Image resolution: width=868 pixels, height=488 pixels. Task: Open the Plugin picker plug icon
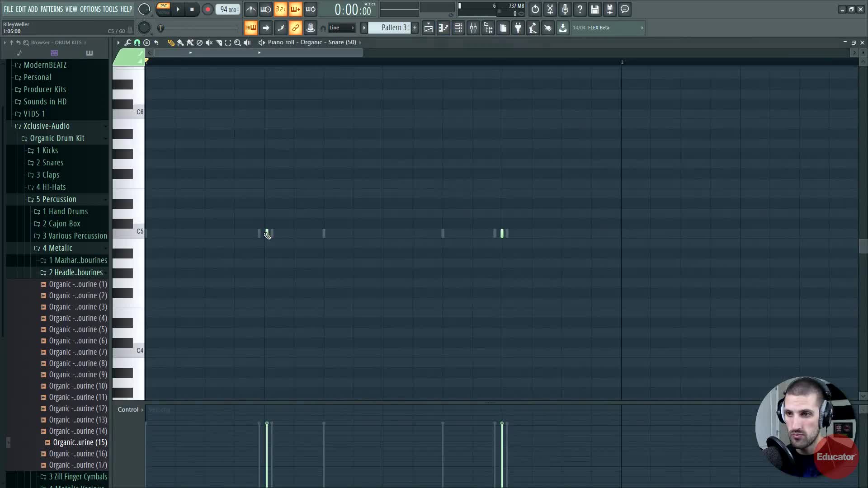518,28
